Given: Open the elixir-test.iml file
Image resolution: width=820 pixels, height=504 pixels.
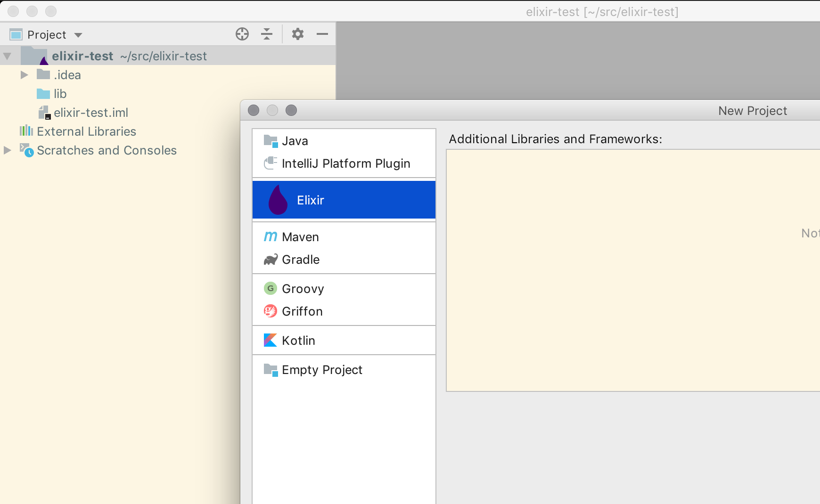Looking at the screenshot, I should 91,112.
